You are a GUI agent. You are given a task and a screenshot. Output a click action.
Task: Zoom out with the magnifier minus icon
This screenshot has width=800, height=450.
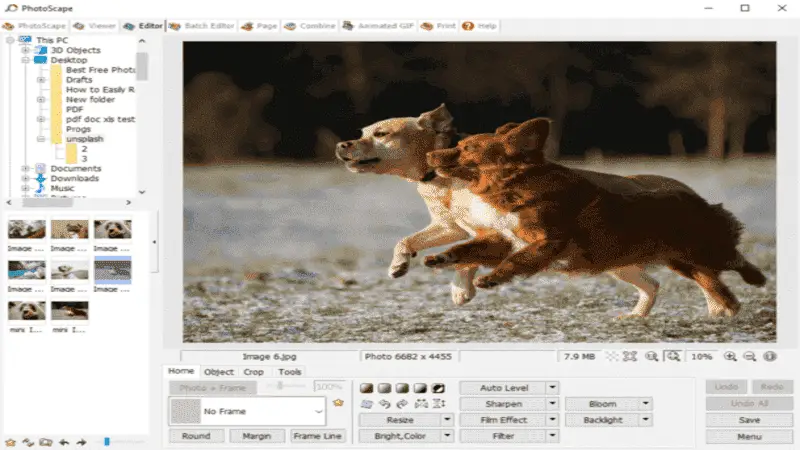(x=749, y=357)
